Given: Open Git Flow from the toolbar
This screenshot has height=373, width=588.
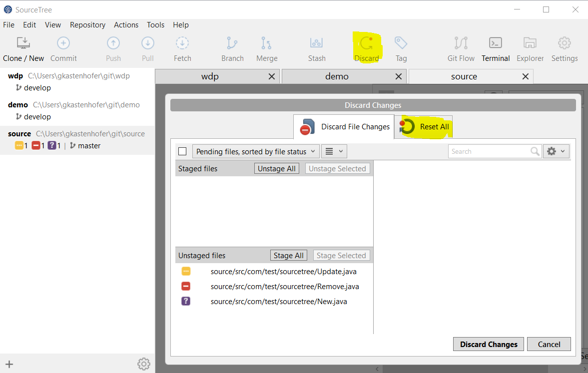Looking at the screenshot, I should coord(461,49).
